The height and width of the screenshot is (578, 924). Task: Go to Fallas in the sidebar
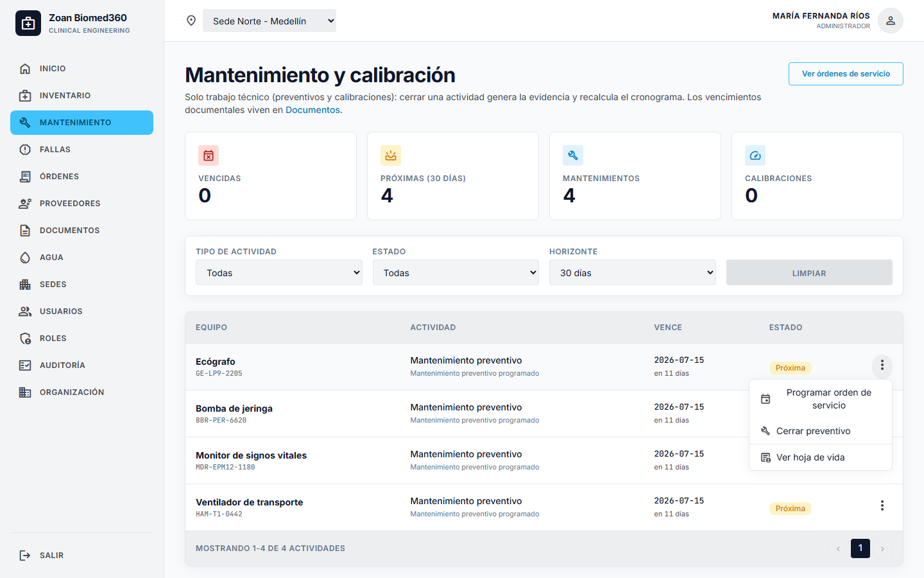[81, 150]
